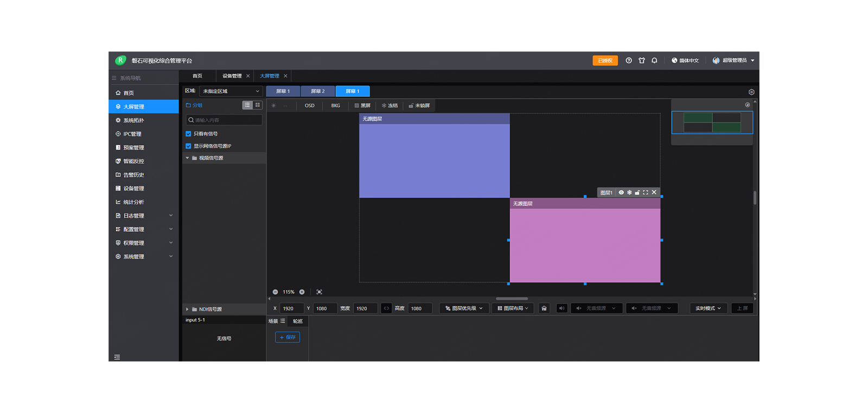This screenshot has height=413, width=868.
Task: Toggle 图层1 visibility eye icon
Action: coord(621,192)
